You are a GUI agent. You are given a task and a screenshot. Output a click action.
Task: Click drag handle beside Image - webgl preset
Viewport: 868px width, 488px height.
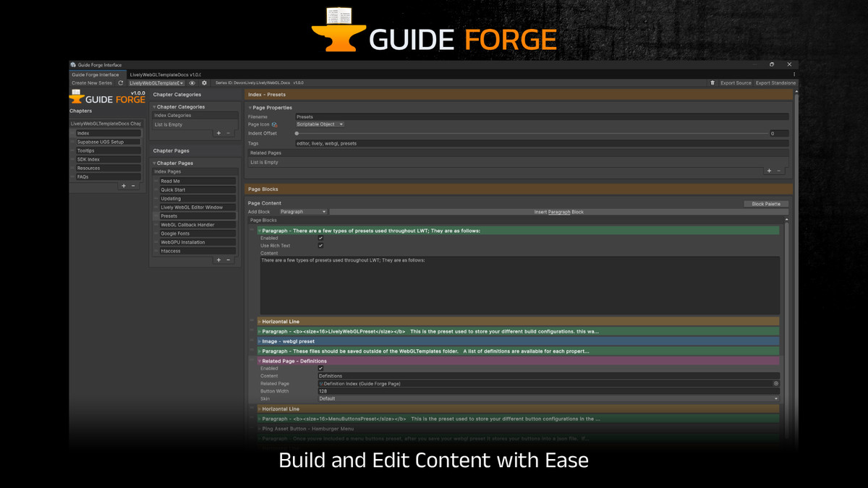(x=252, y=341)
